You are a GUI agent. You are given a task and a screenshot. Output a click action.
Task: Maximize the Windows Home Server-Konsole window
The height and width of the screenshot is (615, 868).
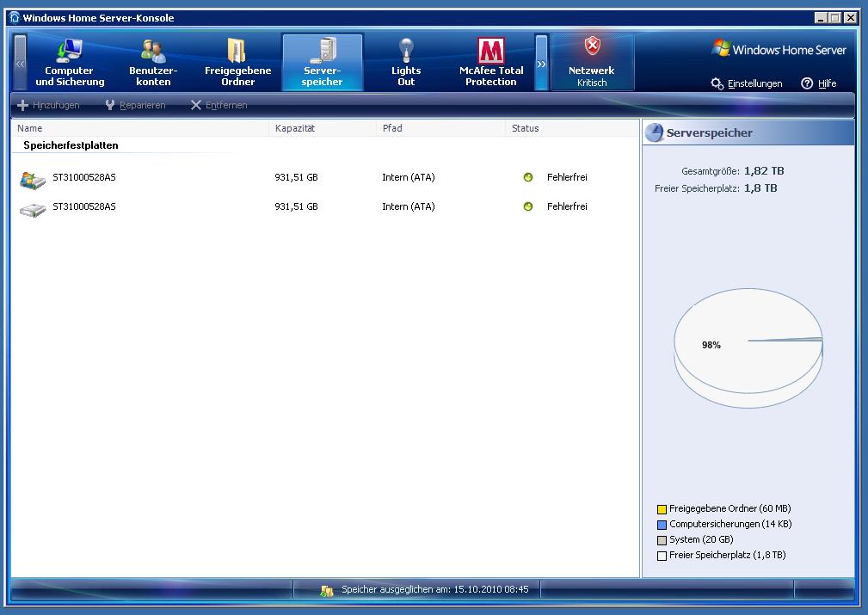(x=835, y=18)
